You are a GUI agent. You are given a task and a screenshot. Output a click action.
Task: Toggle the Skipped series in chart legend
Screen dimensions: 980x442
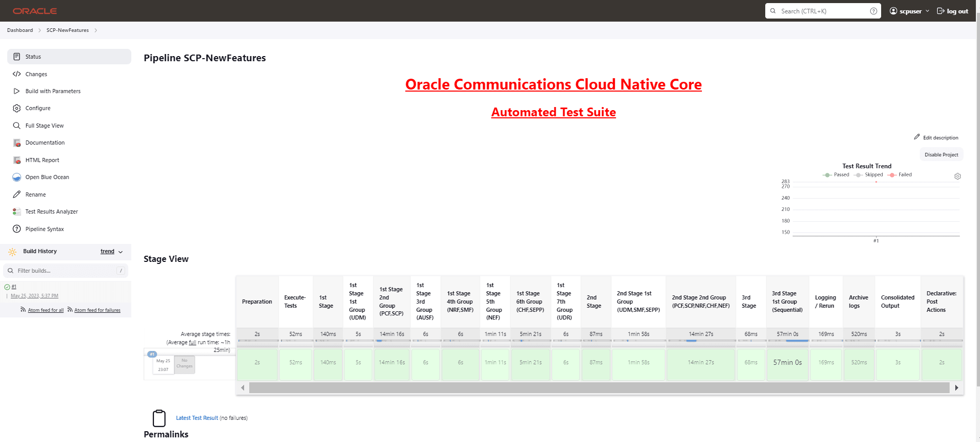point(868,175)
